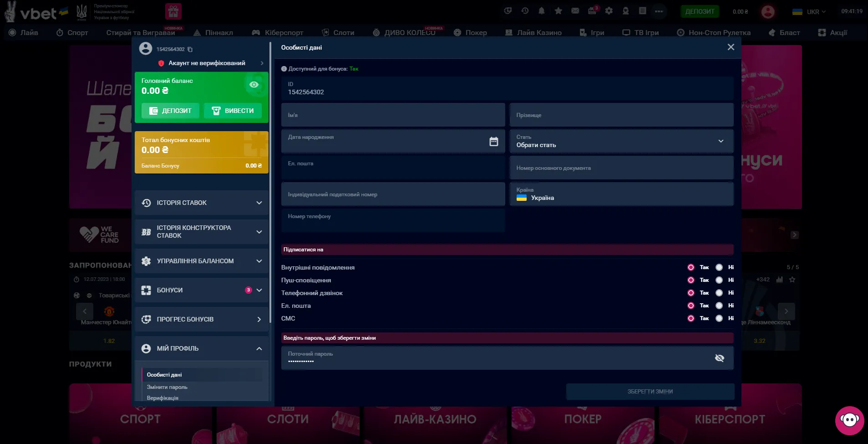Screen dimensions: 868x444
Task: Open messages envelope in header
Action: click(575, 11)
